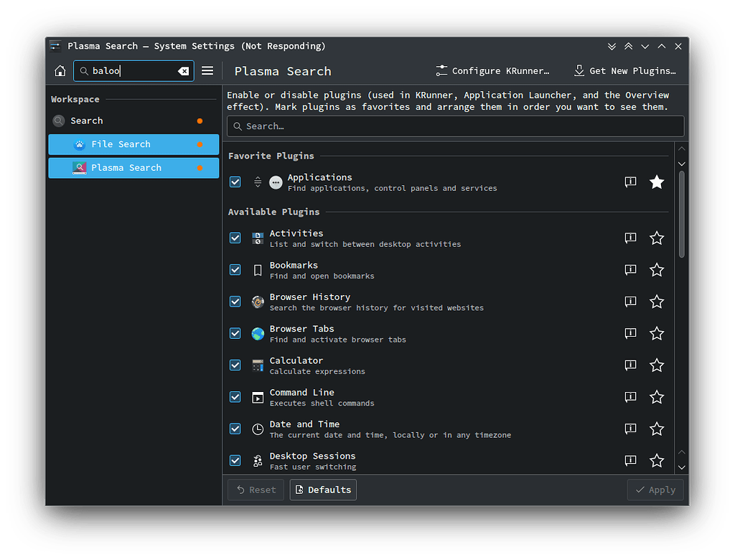Uncheck the Command Line plugin

click(x=235, y=396)
